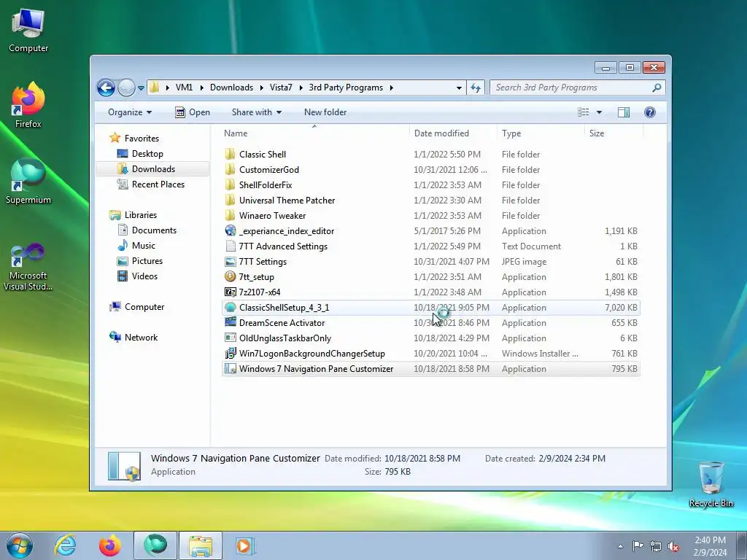This screenshot has height=560, width=747.
Task: Open Recent Places in Favorites
Action: (x=158, y=184)
